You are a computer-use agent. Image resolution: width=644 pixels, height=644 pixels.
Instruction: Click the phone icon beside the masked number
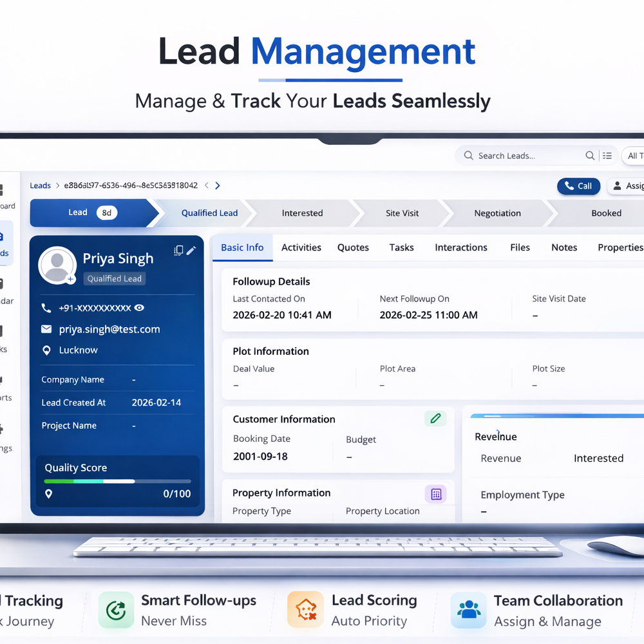coord(46,307)
